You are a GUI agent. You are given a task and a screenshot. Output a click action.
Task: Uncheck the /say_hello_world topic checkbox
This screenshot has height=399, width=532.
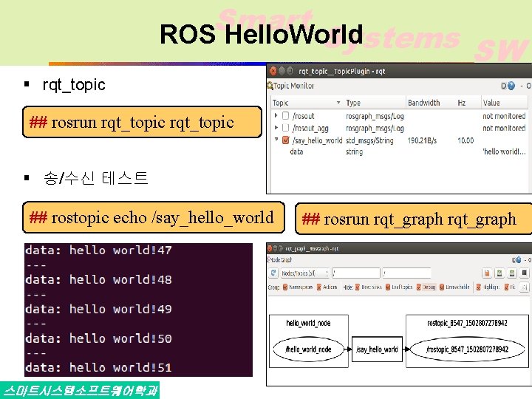click(x=286, y=140)
